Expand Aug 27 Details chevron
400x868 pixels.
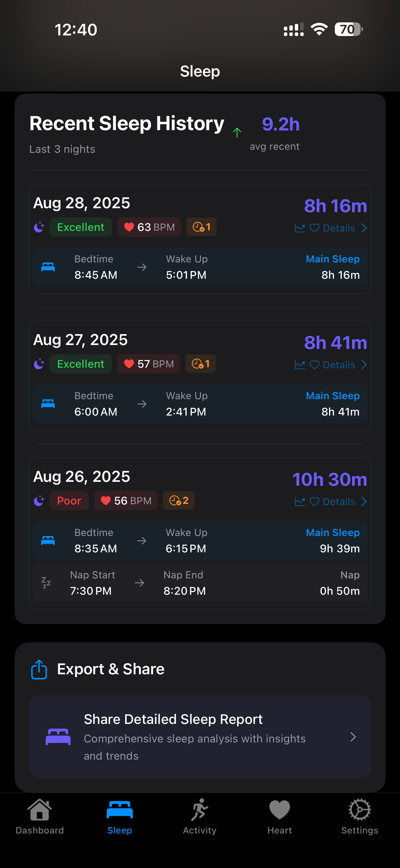(364, 365)
